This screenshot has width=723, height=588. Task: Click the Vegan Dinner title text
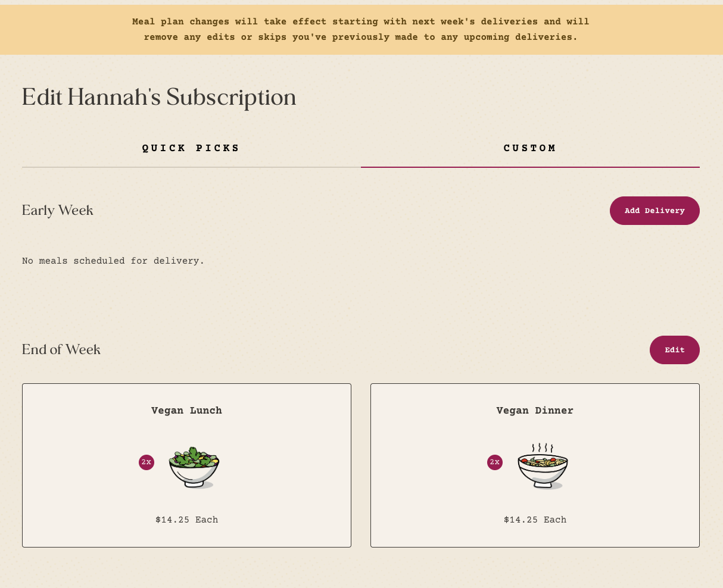tap(535, 411)
